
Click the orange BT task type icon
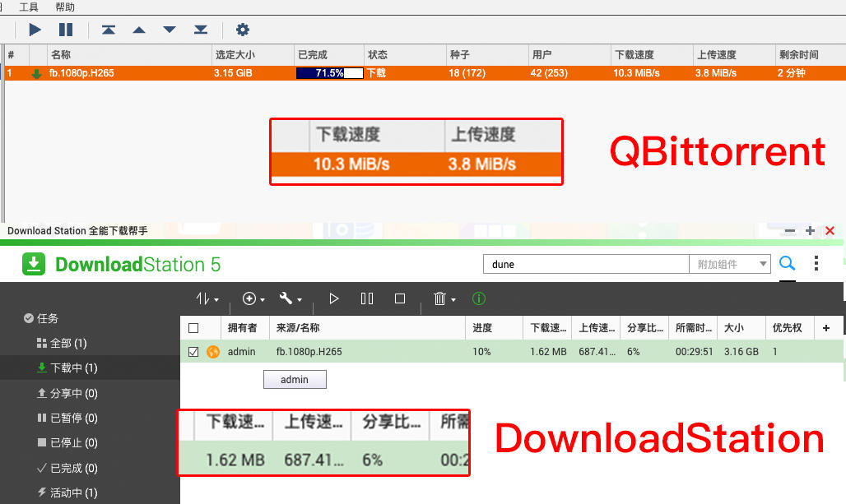pyautogui.click(x=213, y=352)
